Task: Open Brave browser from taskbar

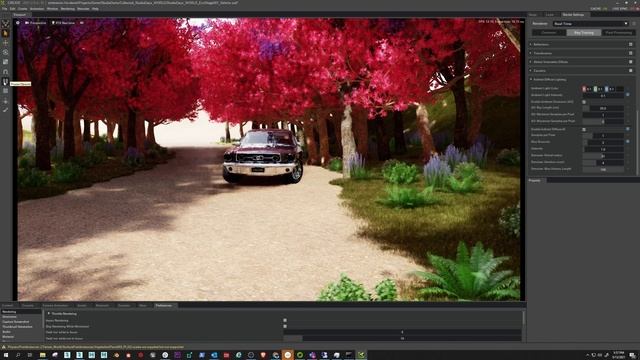Action: click(x=263, y=355)
